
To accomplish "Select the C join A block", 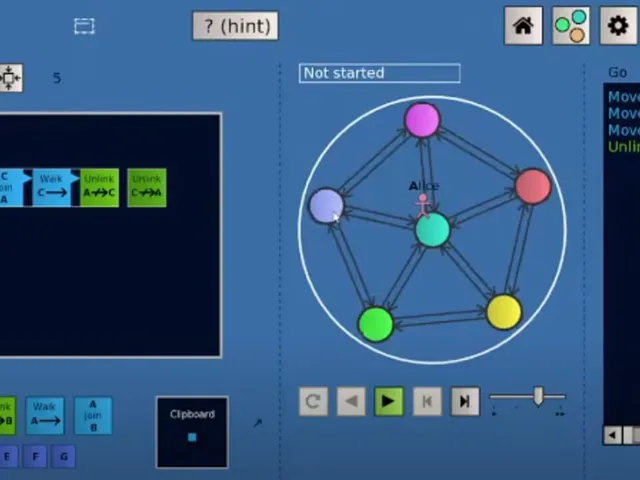I will (x=12, y=187).
